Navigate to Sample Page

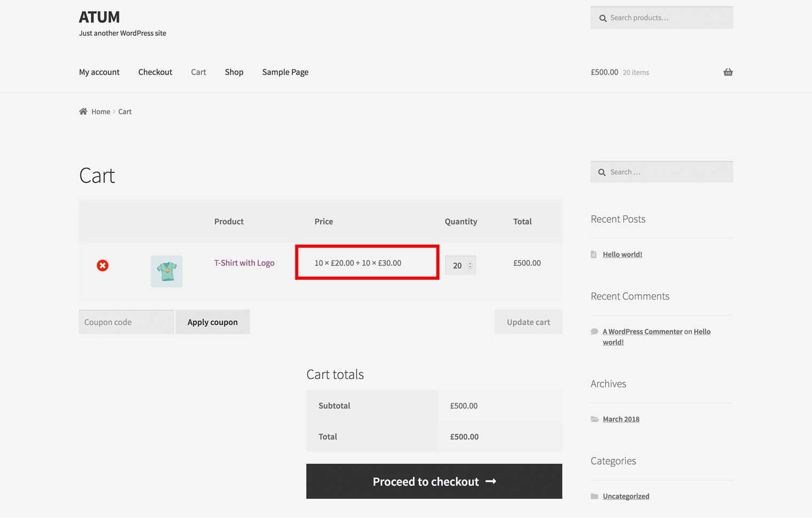click(285, 72)
